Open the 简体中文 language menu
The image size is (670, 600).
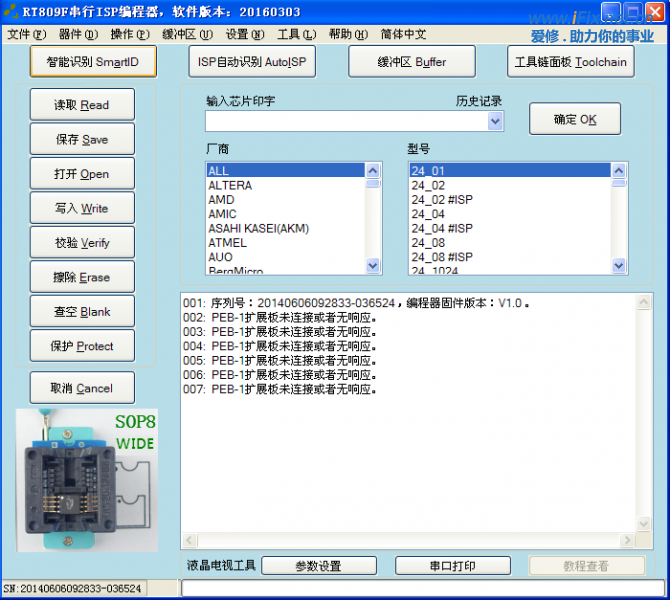pos(403,34)
